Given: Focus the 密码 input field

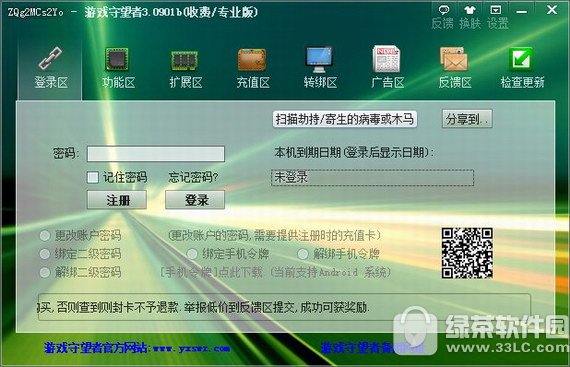Looking at the screenshot, I should point(156,154).
